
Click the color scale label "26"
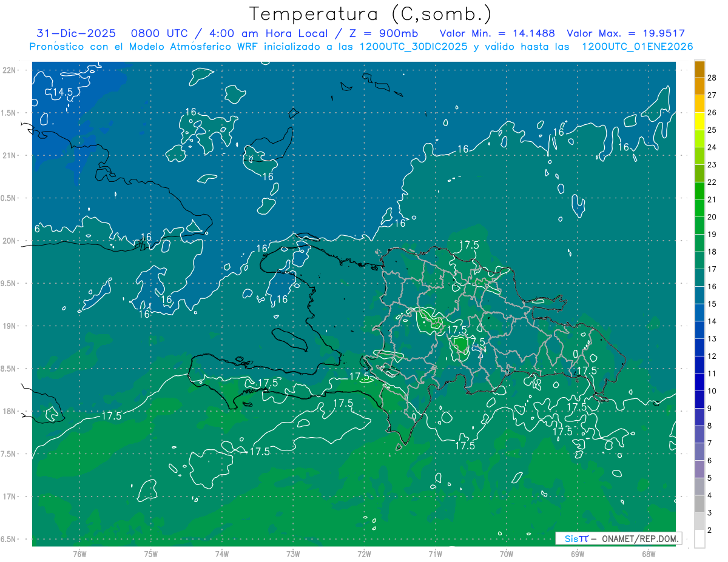click(x=712, y=113)
